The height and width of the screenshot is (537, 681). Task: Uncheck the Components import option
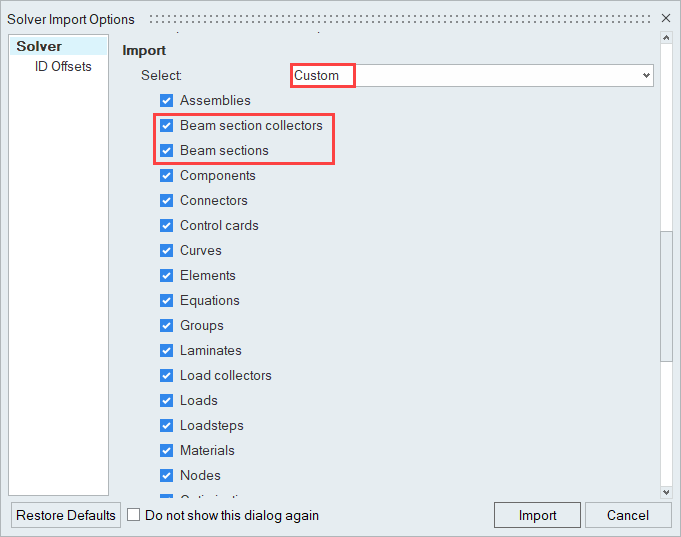tap(167, 176)
